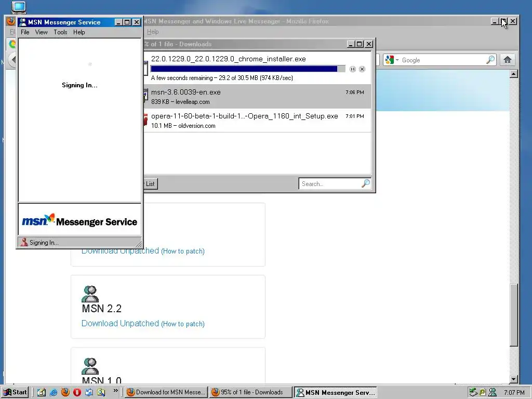Viewport: 532px width, 399px height.
Task: Click Download Unpatched link for MSN 2.2
Action: pos(120,323)
